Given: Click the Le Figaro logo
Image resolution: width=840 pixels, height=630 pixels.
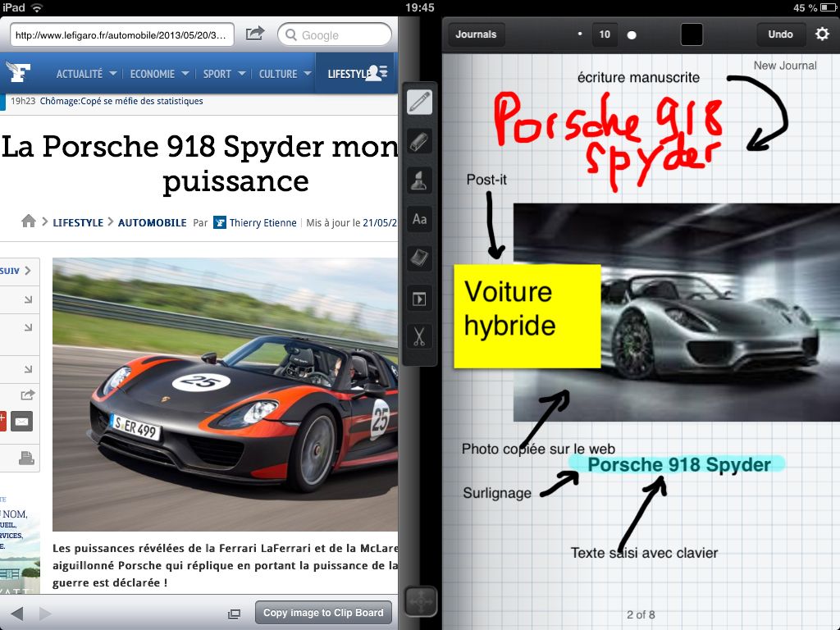Looking at the screenshot, I should pyautogui.click(x=18, y=72).
